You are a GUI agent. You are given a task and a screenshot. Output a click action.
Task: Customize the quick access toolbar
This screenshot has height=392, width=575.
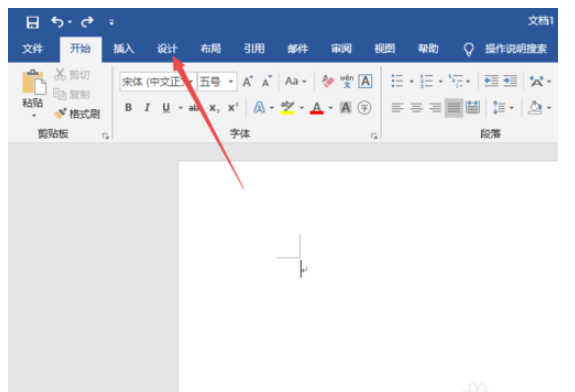[111, 23]
